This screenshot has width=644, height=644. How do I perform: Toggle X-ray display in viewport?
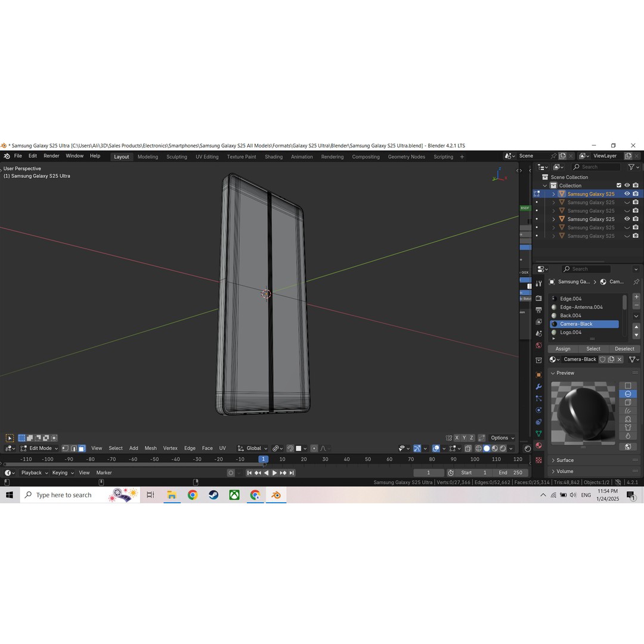pos(468,448)
